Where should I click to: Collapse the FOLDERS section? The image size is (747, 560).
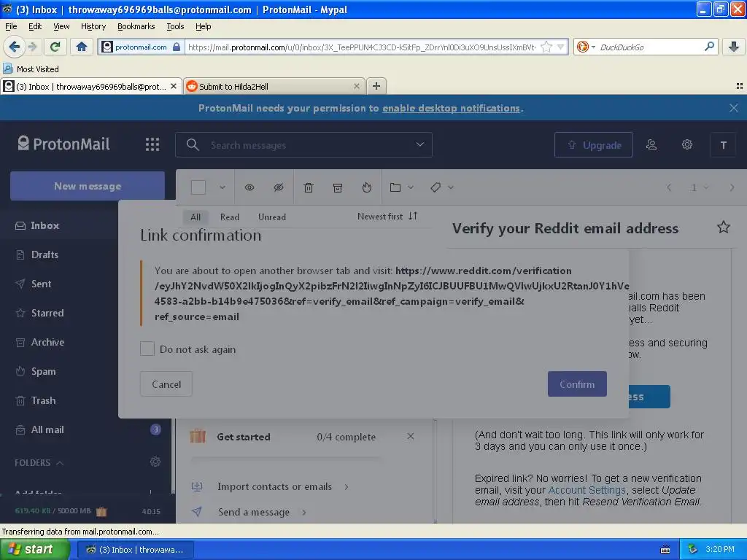point(39,462)
